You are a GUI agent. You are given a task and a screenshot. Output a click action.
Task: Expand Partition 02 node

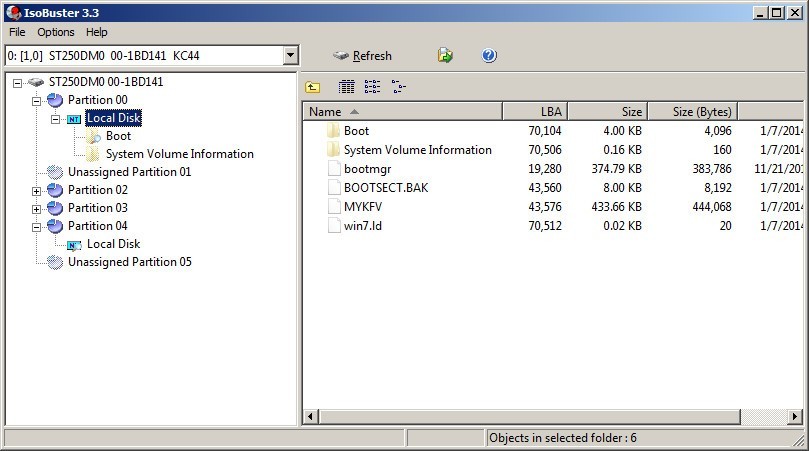(36, 191)
